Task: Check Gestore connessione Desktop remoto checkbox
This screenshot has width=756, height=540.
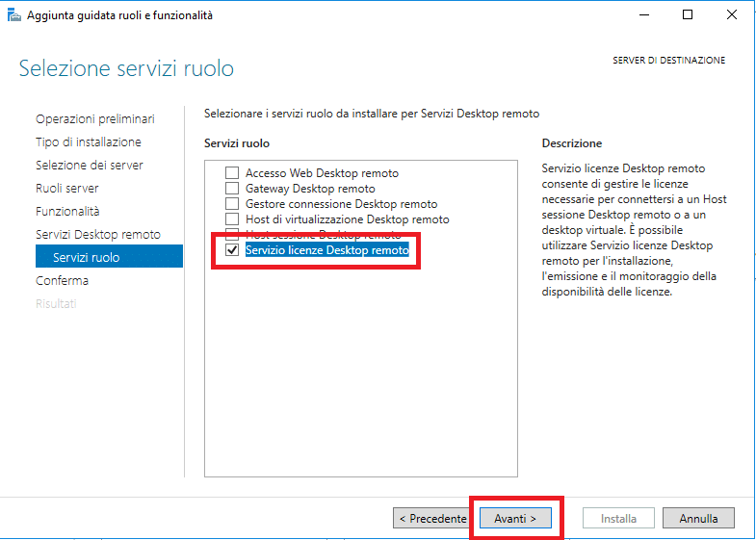Action: [232, 204]
